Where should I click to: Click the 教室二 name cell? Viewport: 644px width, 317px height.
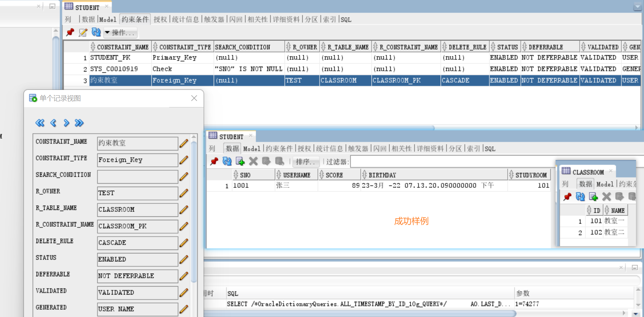[x=615, y=232]
